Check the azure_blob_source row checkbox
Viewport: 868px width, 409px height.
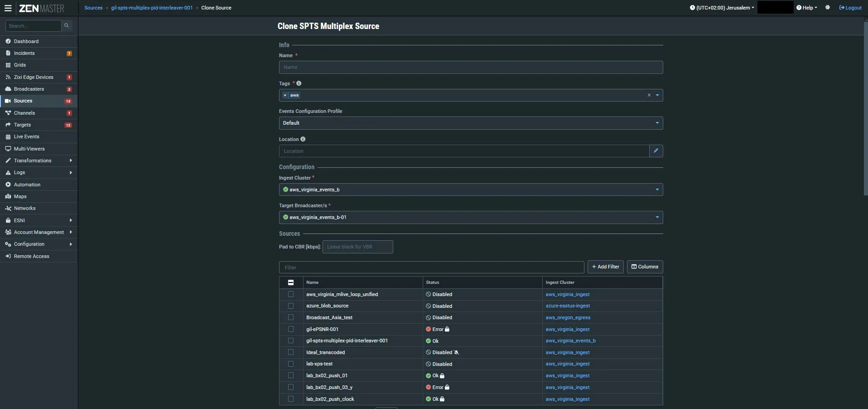291,306
